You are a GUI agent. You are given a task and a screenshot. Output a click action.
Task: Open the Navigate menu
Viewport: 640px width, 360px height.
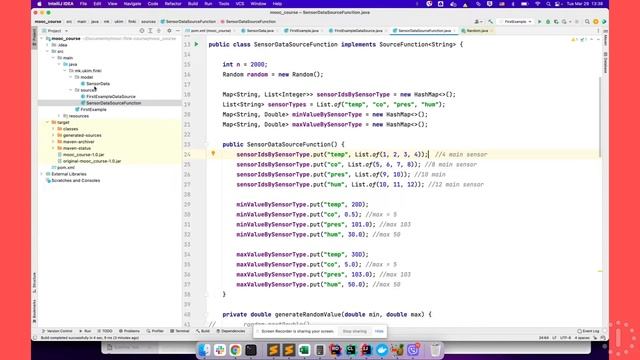[132, 4]
